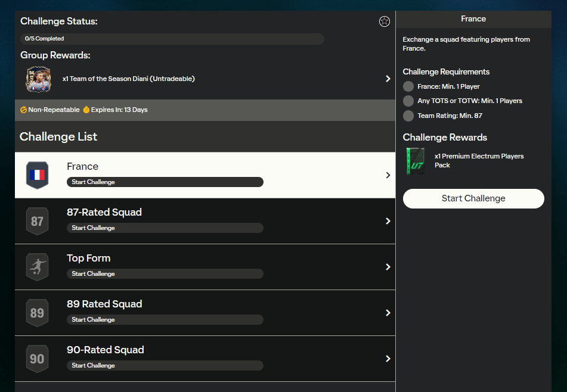
Task: Click the Any TOTS or TOTW requirement circle
Action: point(408,101)
